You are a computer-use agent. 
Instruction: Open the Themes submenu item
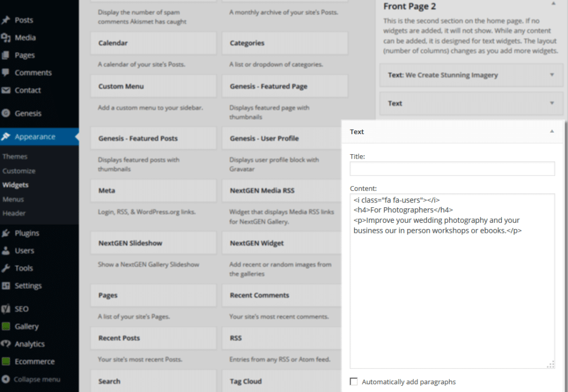coord(15,156)
